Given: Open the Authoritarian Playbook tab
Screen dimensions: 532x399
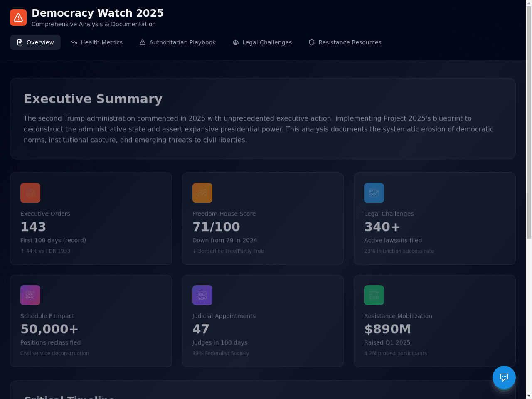Looking at the screenshot, I should click(177, 42).
